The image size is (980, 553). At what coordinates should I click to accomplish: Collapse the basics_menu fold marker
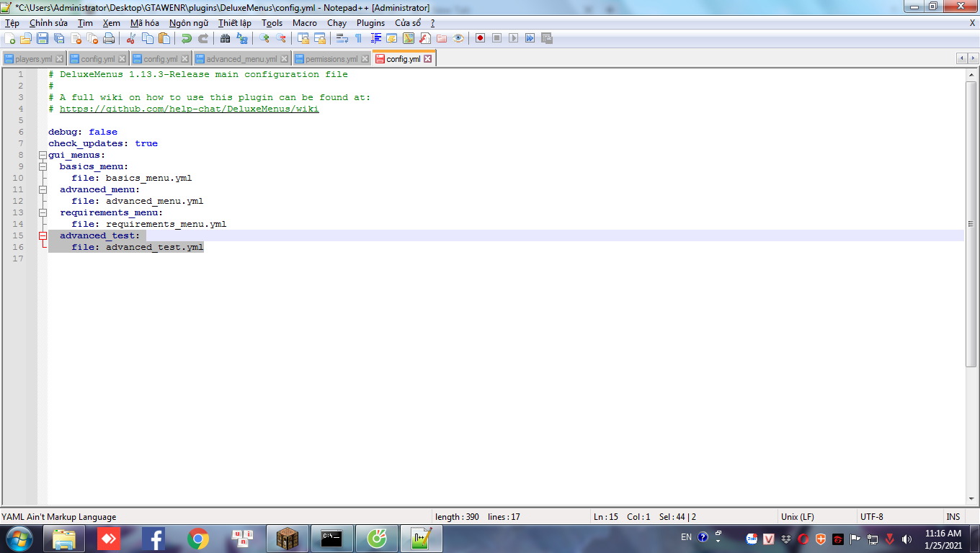tap(43, 166)
